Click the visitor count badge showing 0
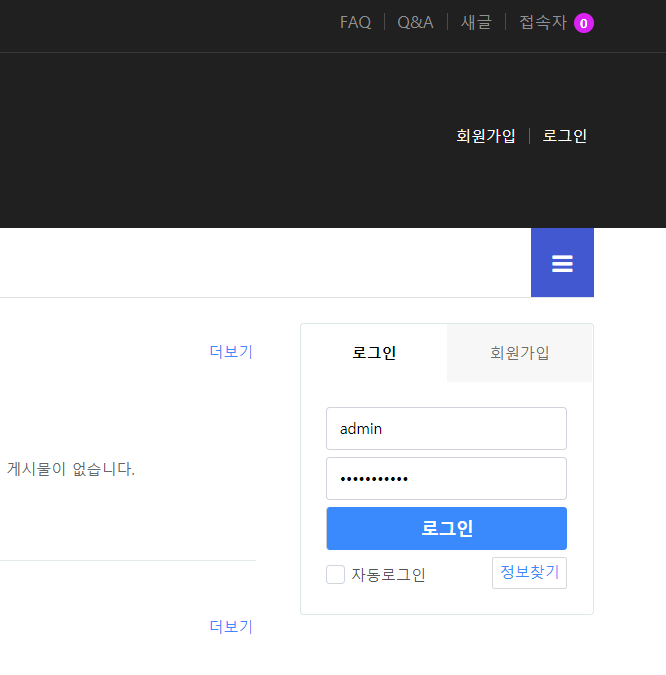 pos(584,23)
